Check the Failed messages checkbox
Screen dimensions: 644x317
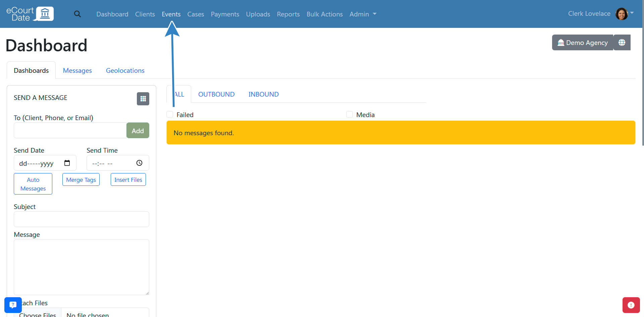[169, 114]
